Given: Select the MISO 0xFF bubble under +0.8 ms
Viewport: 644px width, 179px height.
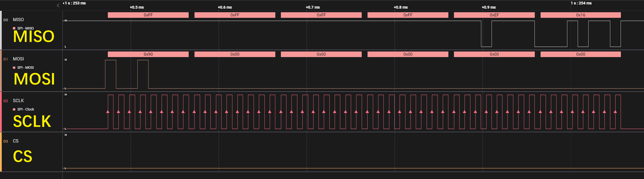Looking at the screenshot, I should point(408,15).
